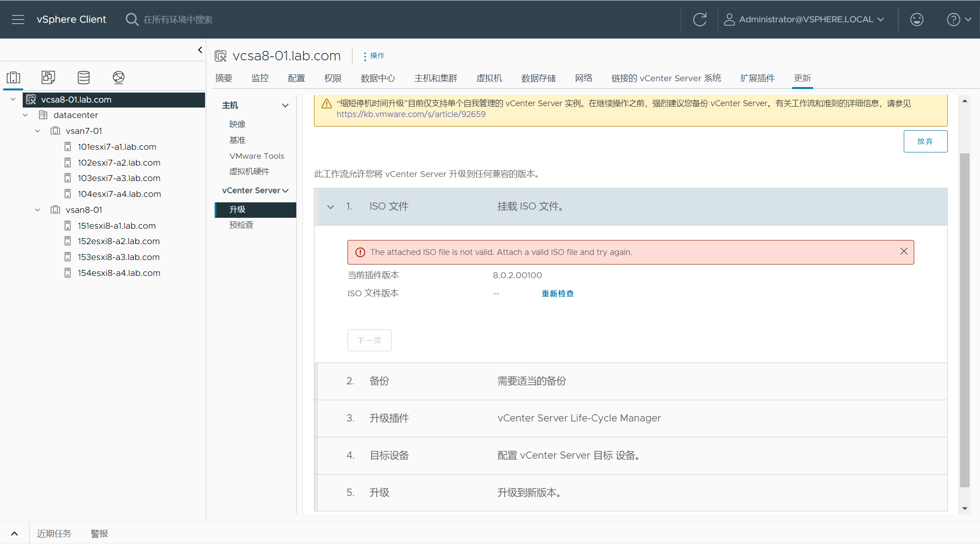980x544 pixels.
Task: Collapse the vcsa8-01.lab.com tree node
Action: [13, 99]
